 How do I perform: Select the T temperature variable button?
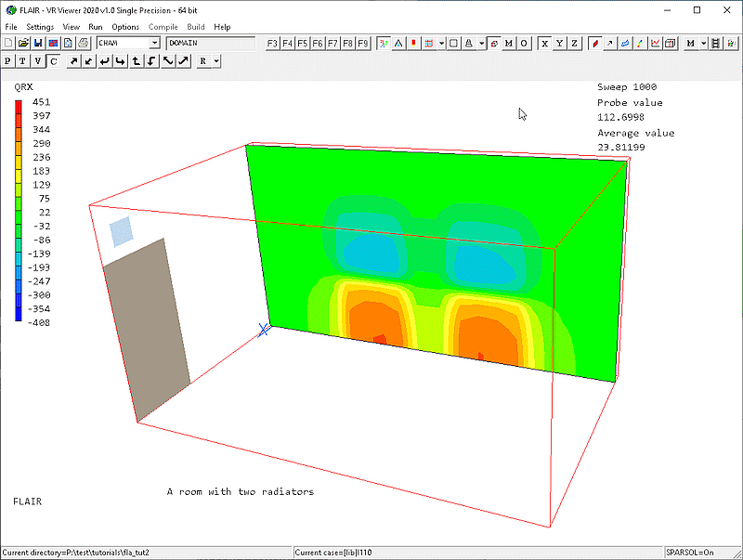coord(22,61)
